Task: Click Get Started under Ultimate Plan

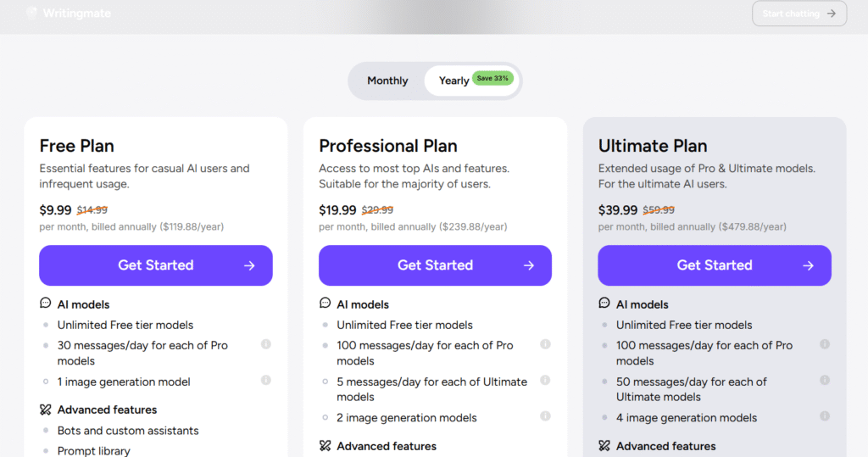Action: tap(715, 265)
